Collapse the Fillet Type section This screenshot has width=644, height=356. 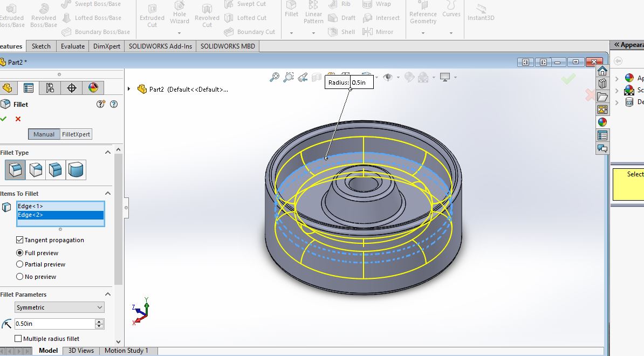pyautogui.click(x=108, y=152)
